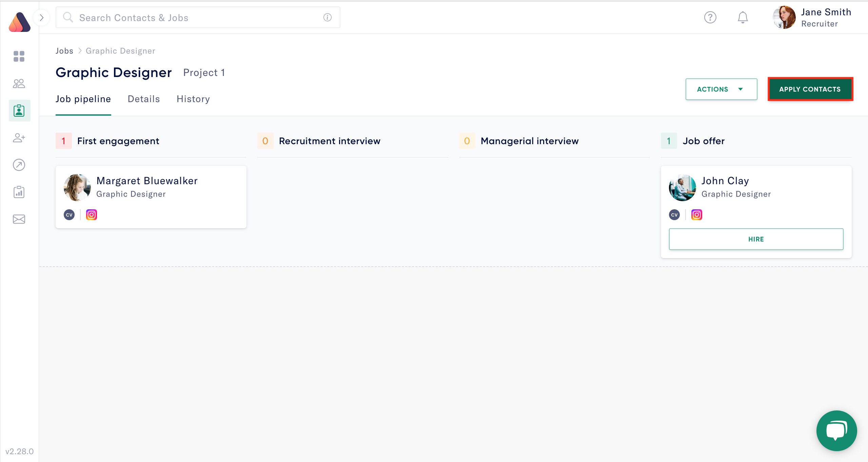This screenshot has width=868, height=462.
Task: Select the reports chart icon in sidebar
Action: pos(19,192)
